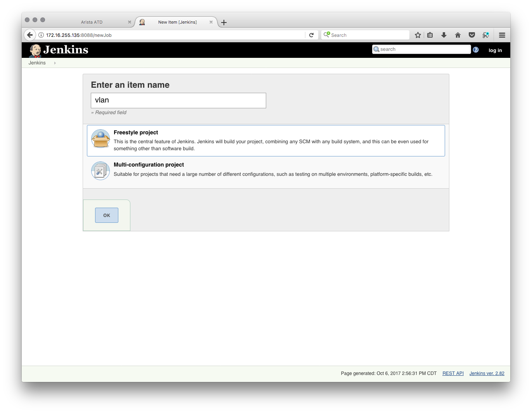Click the item name input field
532x413 pixels.
(178, 101)
